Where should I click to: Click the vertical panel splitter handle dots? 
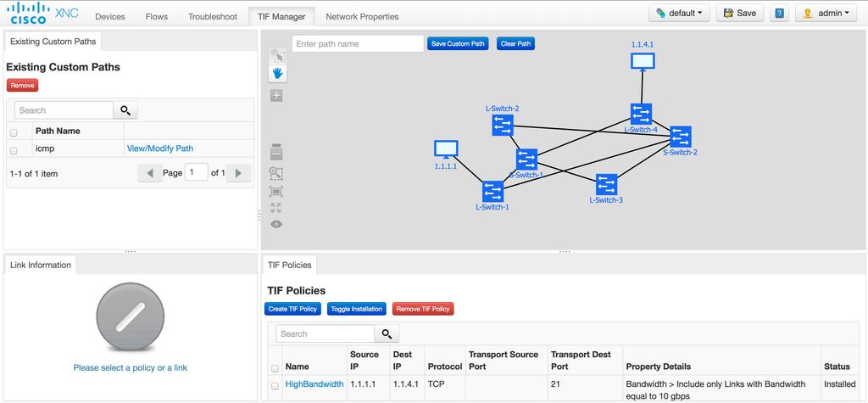[x=259, y=215]
